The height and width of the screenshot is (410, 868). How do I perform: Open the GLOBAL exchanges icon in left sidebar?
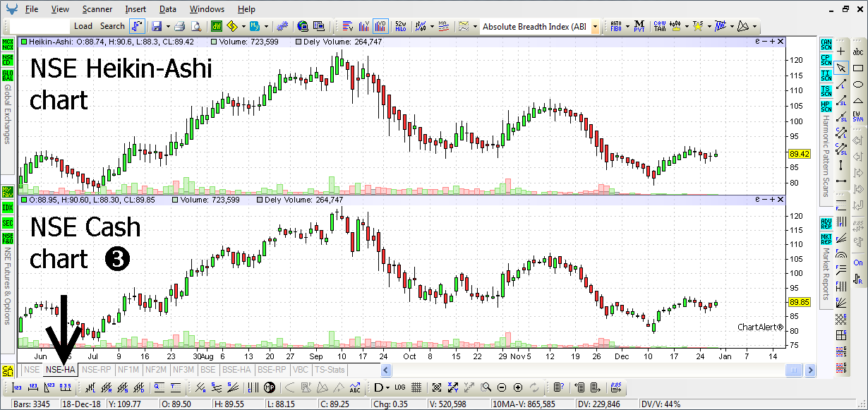[8, 76]
